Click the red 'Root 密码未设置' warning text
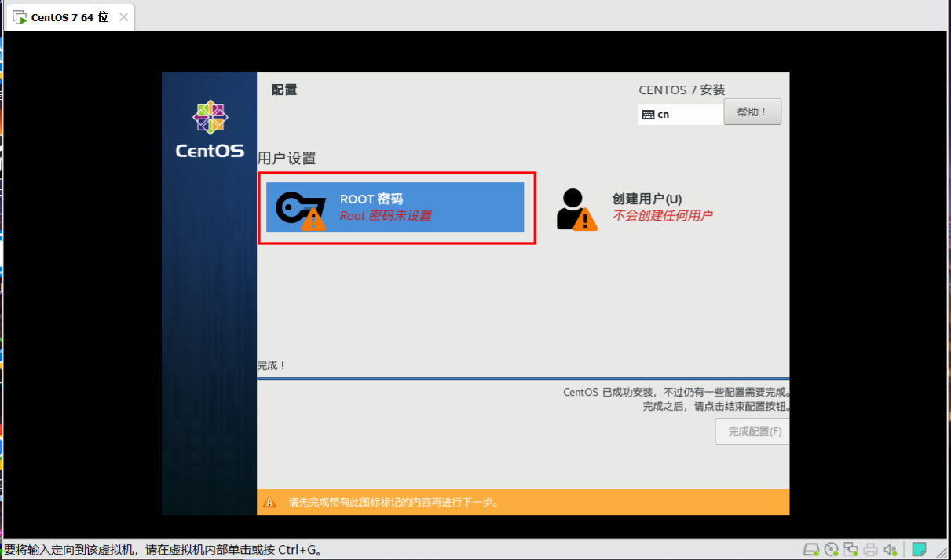Viewport: 951px width, 560px height. [385, 216]
